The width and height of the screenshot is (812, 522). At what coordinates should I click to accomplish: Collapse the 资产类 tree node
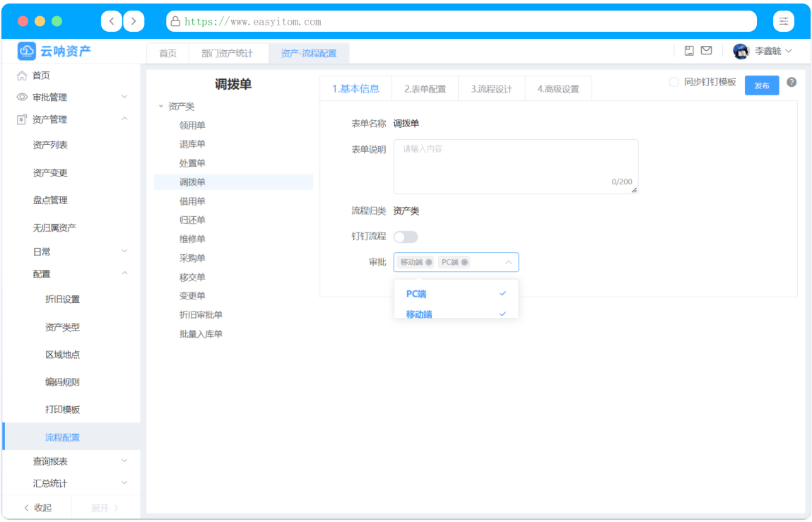point(161,107)
